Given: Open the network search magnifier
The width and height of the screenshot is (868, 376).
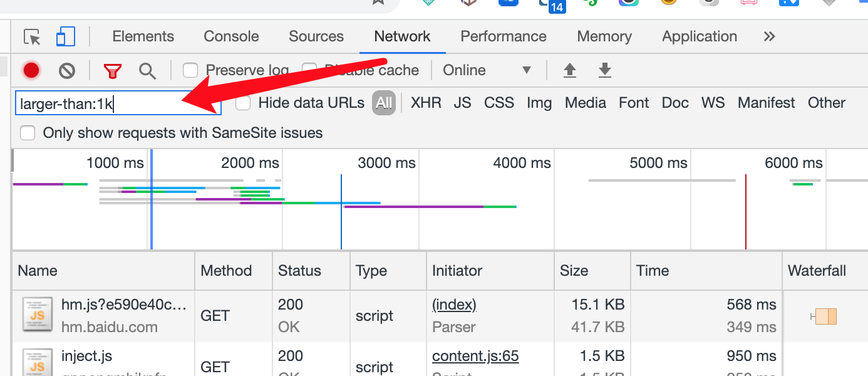Looking at the screenshot, I should click(148, 71).
